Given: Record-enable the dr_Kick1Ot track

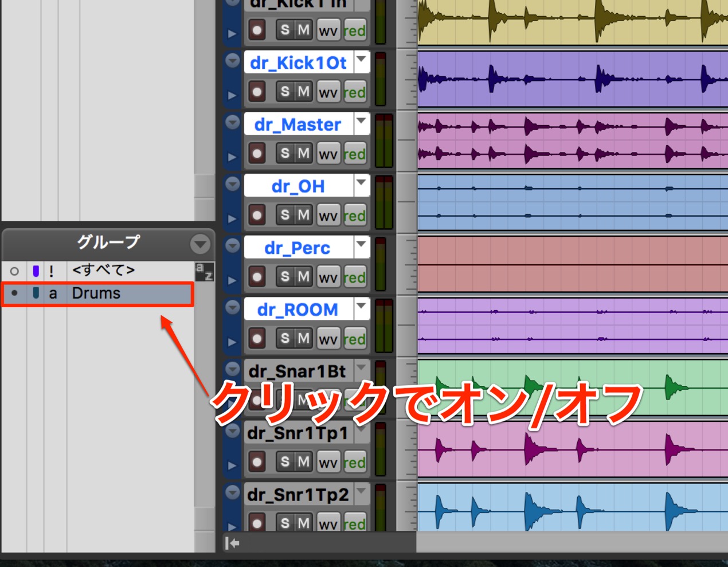Looking at the screenshot, I should (257, 92).
